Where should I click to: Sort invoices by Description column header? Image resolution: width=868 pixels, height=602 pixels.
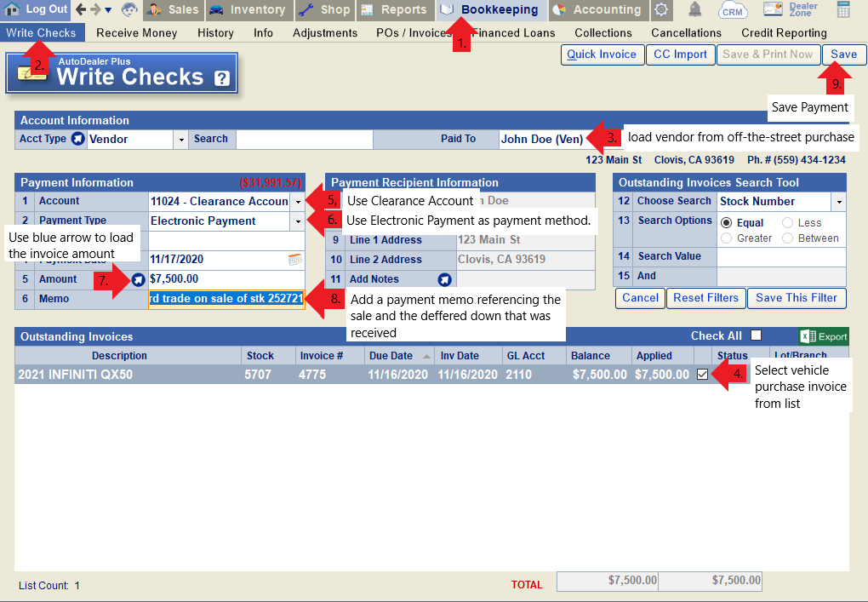pyautogui.click(x=120, y=356)
